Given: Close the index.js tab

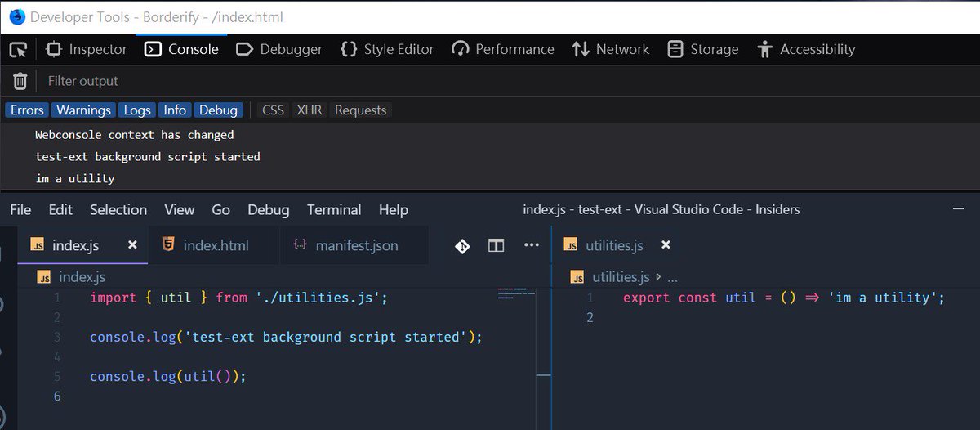Looking at the screenshot, I should tap(132, 245).
